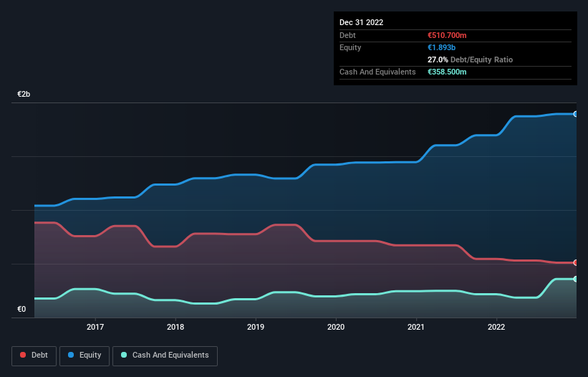
Task: Click the Debt row label in tooltip
Action: 347,35
